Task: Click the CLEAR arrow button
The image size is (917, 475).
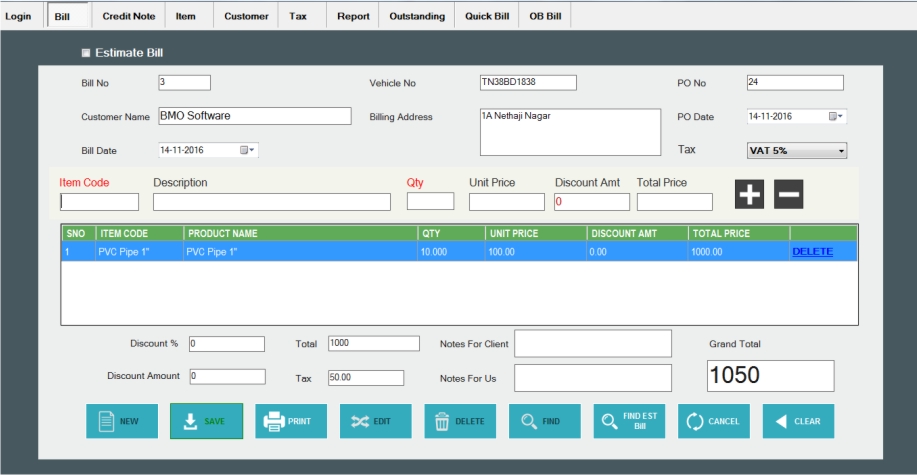Action: coord(798,421)
